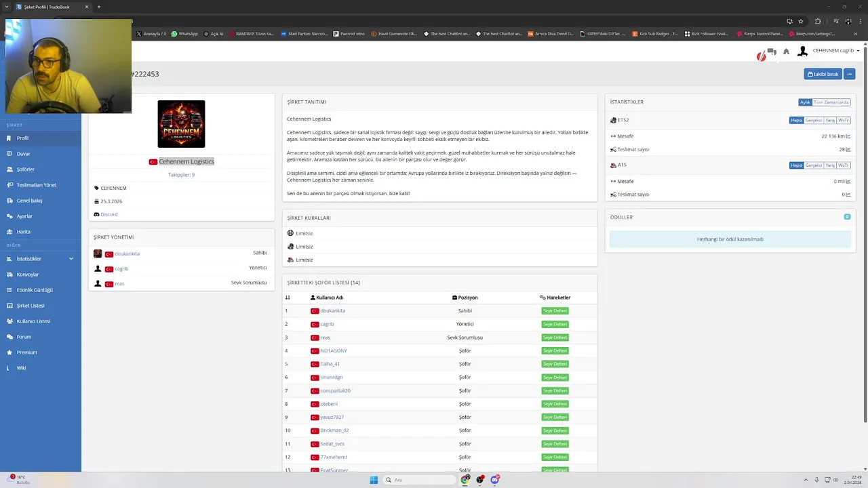Click the Windows taskbar search field
This screenshot has width=868, height=488.
pyautogui.click(x=419, y=480)
